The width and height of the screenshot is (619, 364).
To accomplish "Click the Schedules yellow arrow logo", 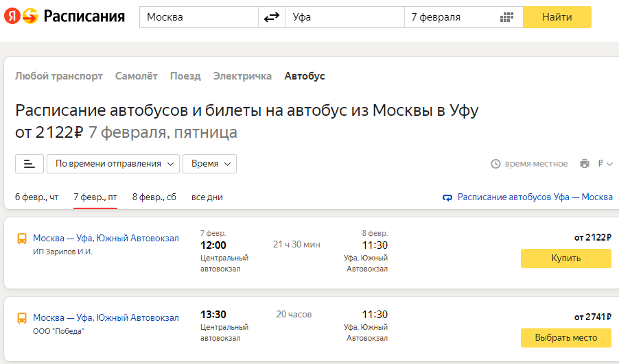I will coord(30,16).
